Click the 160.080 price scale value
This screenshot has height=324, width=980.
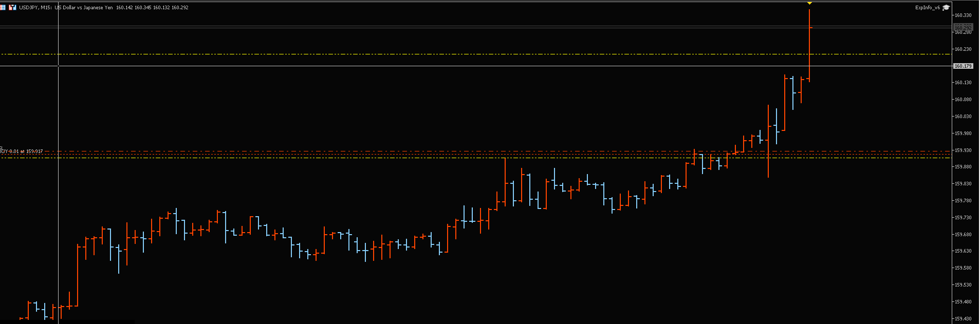[x=963, y=100]
